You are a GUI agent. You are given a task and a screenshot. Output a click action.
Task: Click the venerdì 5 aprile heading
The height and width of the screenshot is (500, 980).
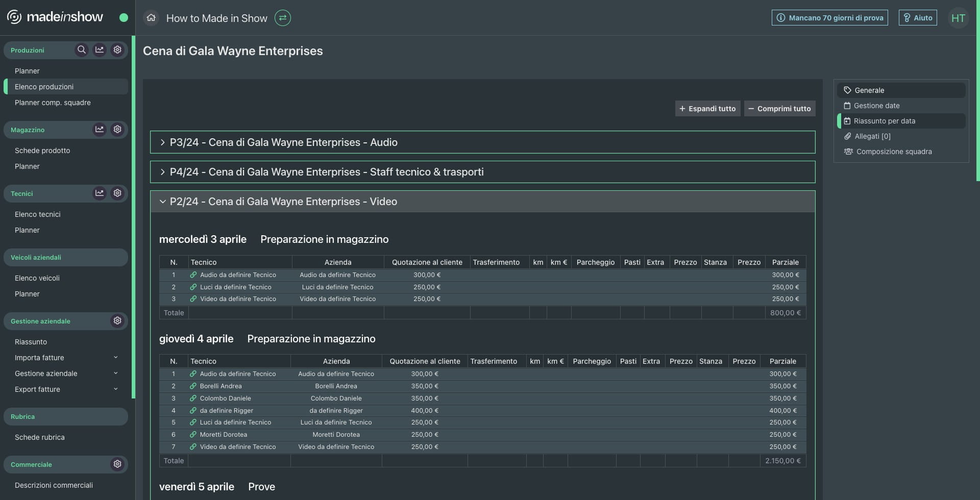[x=197, y=487]
